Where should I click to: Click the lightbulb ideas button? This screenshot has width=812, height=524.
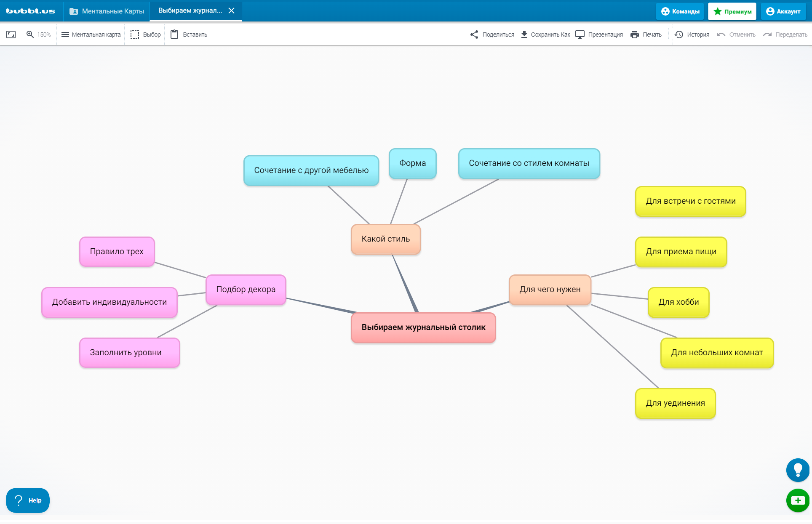[x=798, y=470]
